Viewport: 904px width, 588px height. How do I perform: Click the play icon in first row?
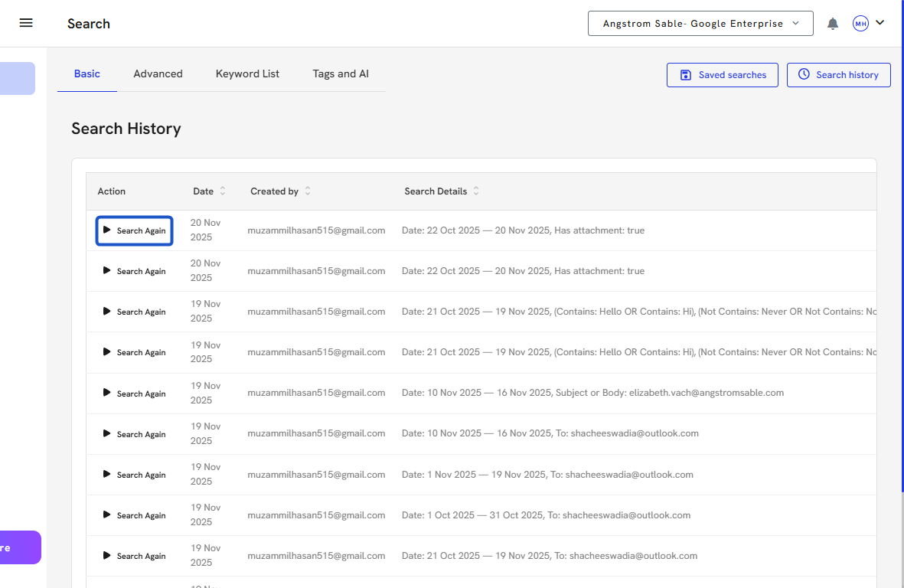coord(107,230)
